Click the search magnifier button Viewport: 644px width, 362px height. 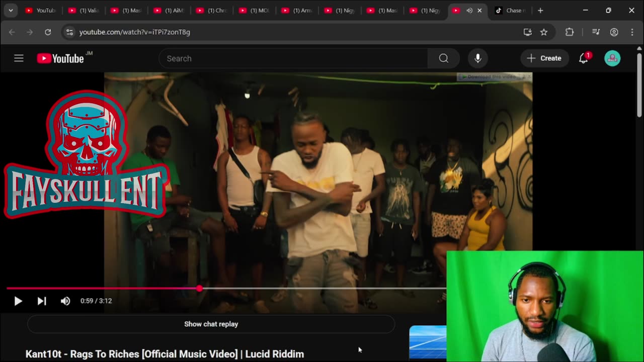(x=443, y=58)
